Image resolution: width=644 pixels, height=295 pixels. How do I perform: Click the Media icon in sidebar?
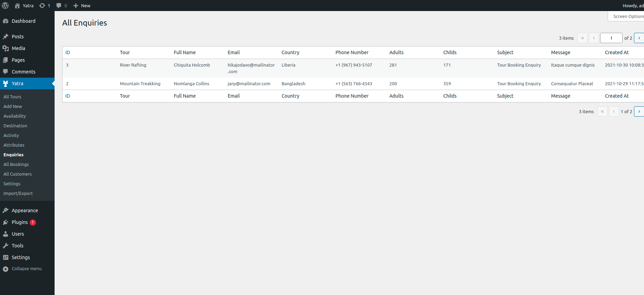click(x=6, y=48)
